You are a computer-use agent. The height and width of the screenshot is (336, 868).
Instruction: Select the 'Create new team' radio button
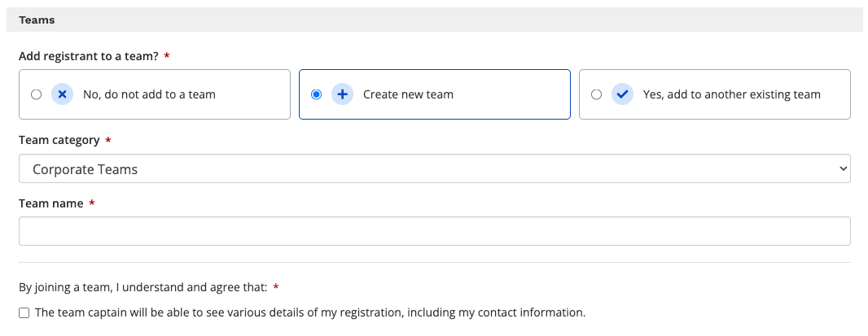(316, 94)
